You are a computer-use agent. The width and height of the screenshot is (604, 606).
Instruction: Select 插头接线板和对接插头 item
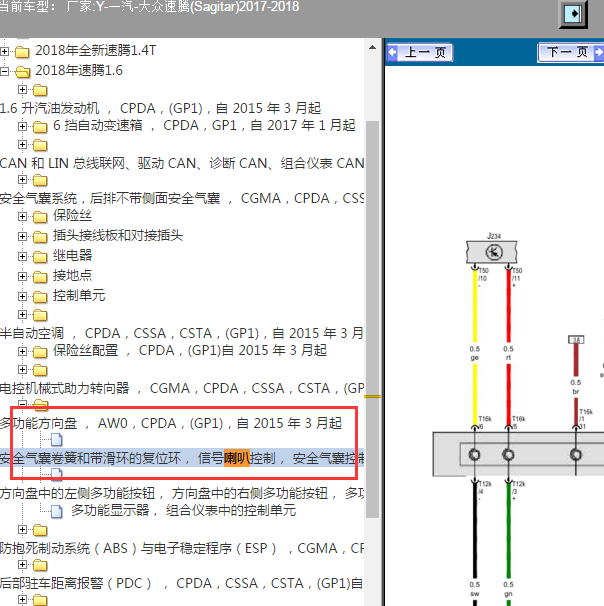[x=118, y=236]
